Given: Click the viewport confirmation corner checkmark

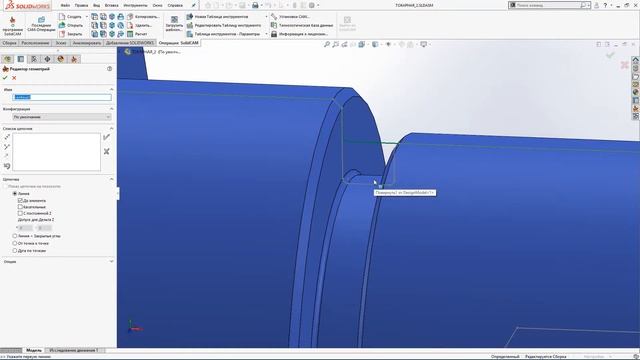Looking at the screenshot, I should 610,55.
